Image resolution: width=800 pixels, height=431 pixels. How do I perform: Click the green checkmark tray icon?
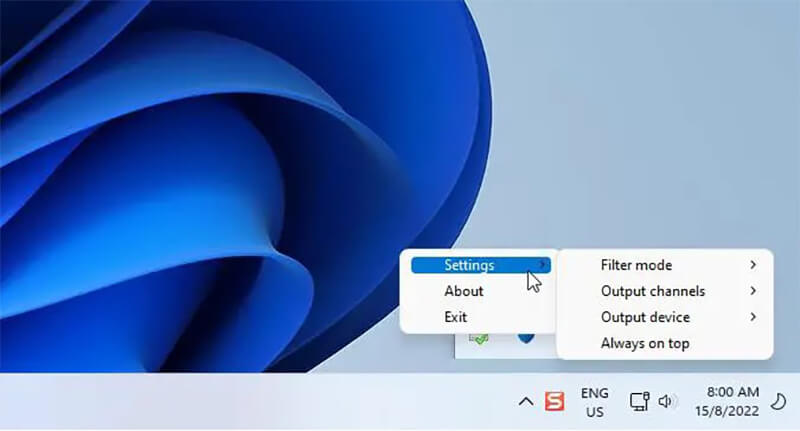(x=479, y=340)
